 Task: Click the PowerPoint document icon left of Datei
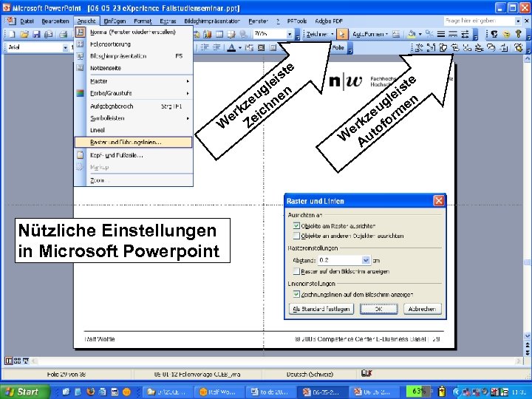click(11, 21)
